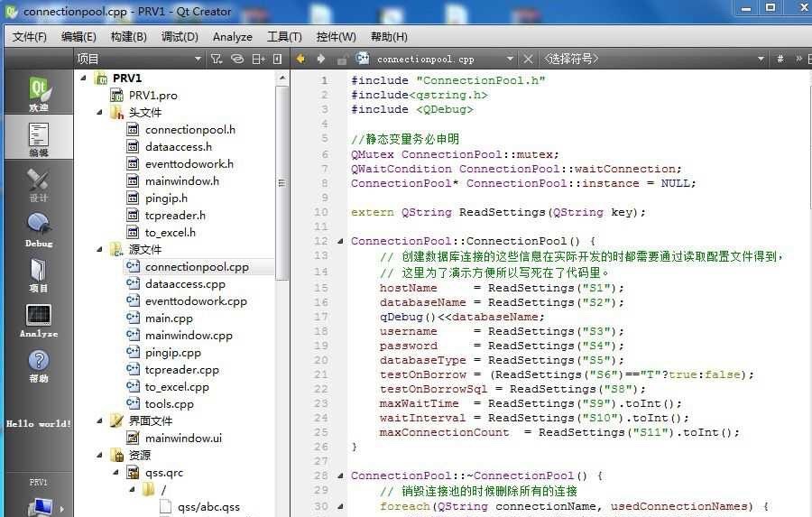Select tcpreader.cpp source file
Screen dimensions: 812x517
(181, 370)
